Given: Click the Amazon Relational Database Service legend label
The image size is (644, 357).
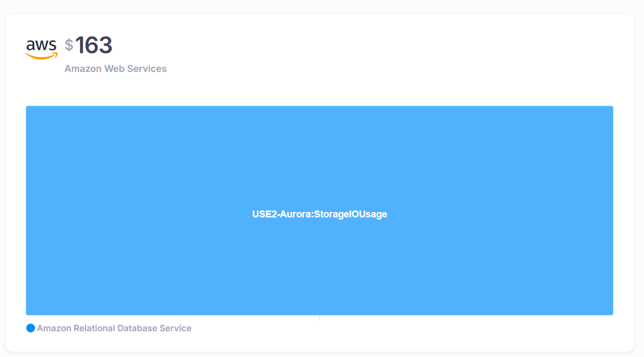Looking at the screenshot, I should [x=114, y=328].
